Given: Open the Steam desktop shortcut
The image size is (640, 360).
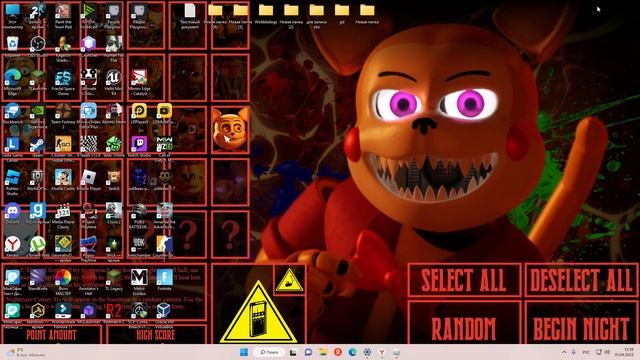Looking at the screenshot, I should point(38,144).
